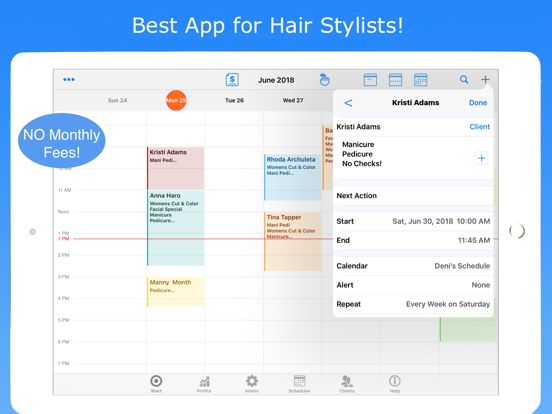Open Anna Haro appointment block

[175, 228]
